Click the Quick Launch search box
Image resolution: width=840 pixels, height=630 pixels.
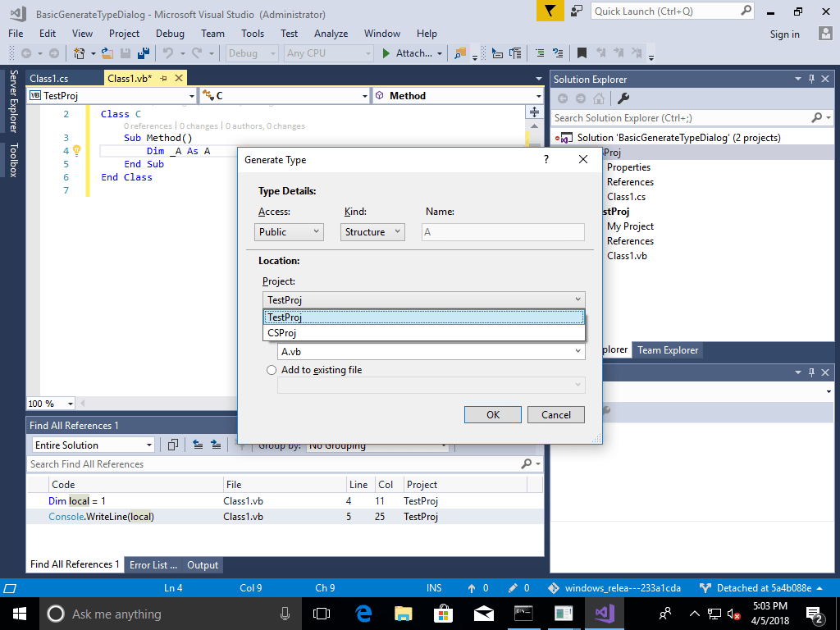coord(673,11)
